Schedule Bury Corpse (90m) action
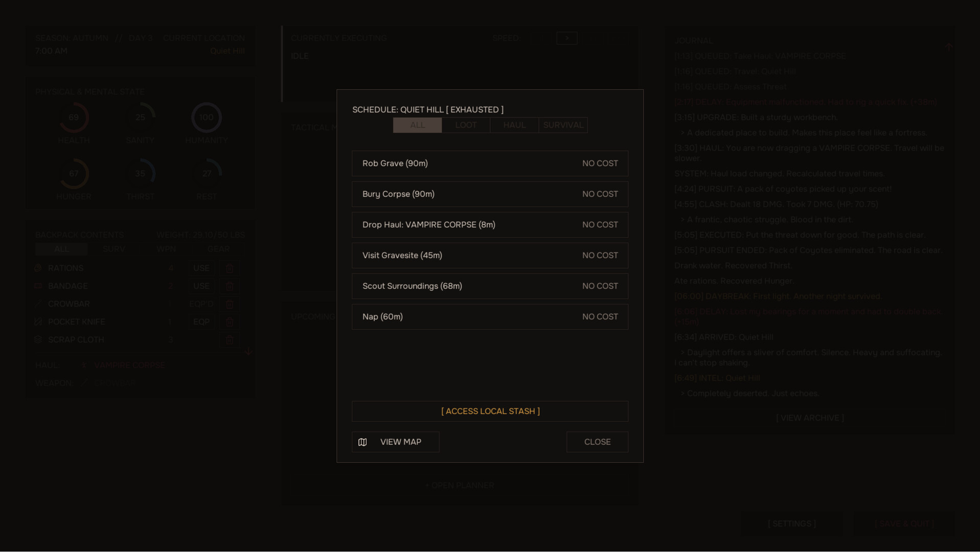980x552 pixels. click(x=490, y=194)
